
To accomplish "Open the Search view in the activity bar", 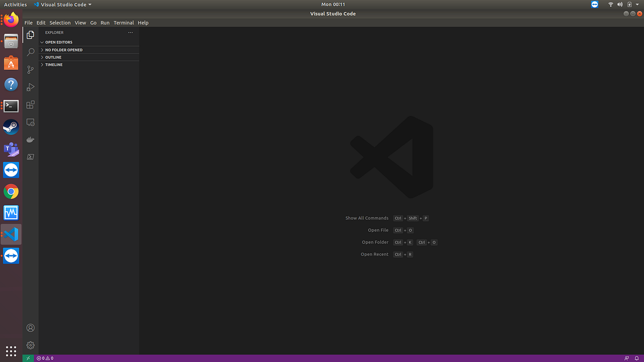I will pos(30,52).
